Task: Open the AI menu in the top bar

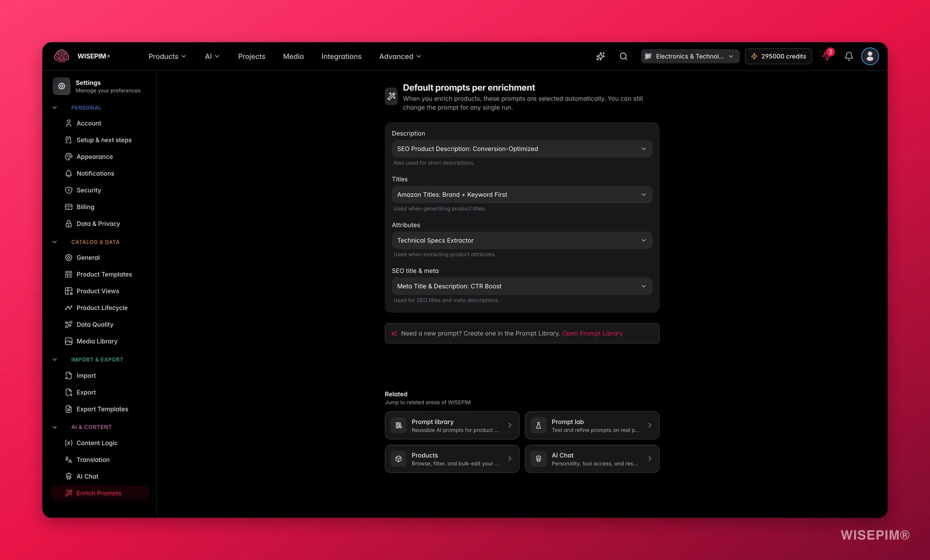Action: pos(212,56)
